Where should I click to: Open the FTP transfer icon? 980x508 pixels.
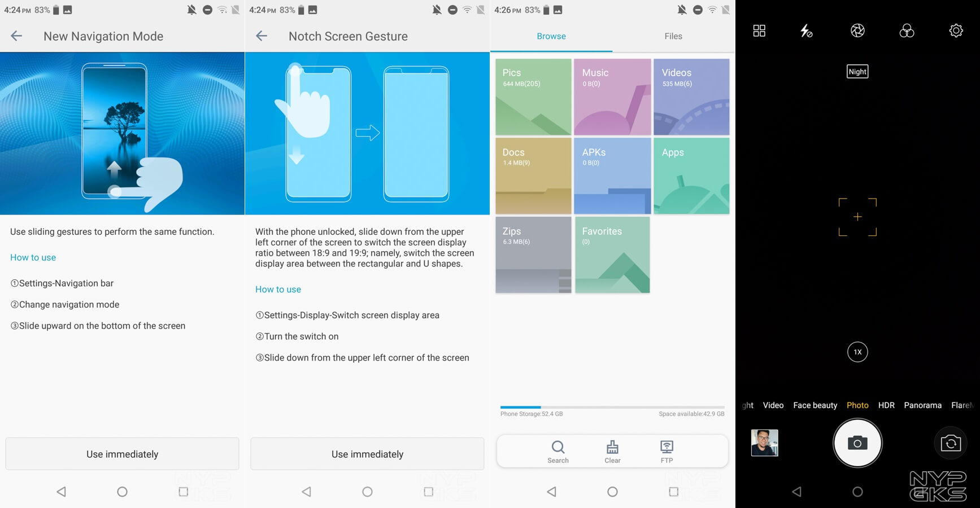667,452
